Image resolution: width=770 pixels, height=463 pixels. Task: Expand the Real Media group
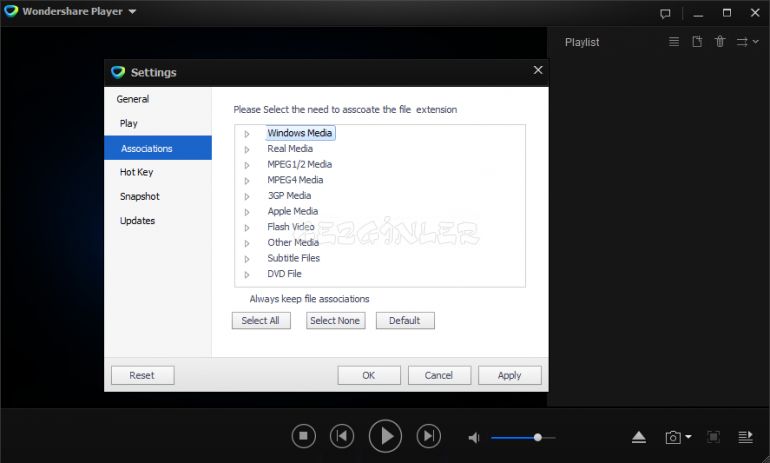click(x=247, y=149)
